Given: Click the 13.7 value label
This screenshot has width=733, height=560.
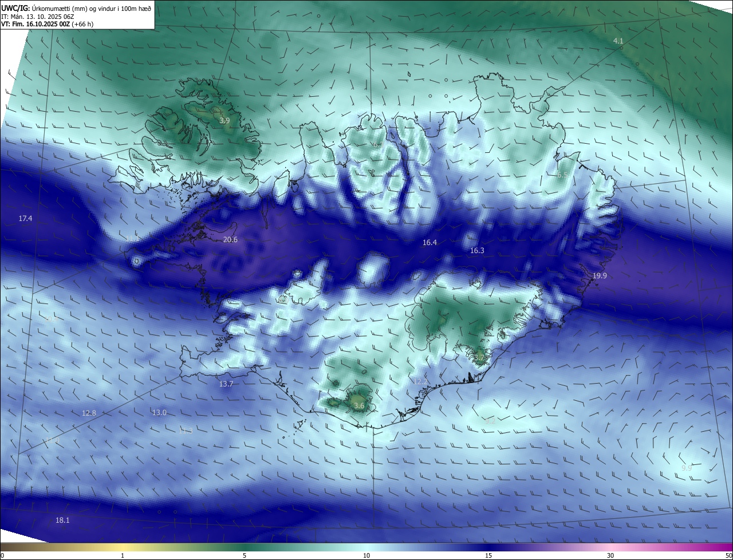Looking at the screenshot, I should 226,384.
